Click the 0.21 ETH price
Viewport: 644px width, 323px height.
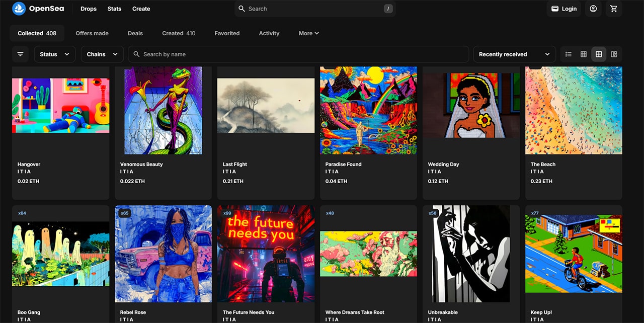coord(233,181)
